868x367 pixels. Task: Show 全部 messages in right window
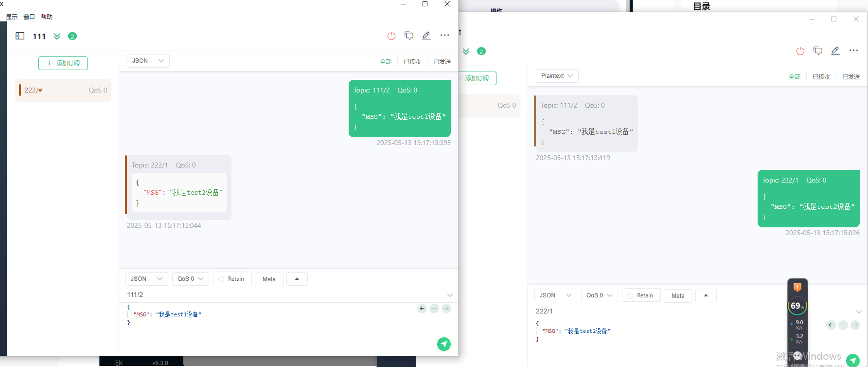coord(795,77)
